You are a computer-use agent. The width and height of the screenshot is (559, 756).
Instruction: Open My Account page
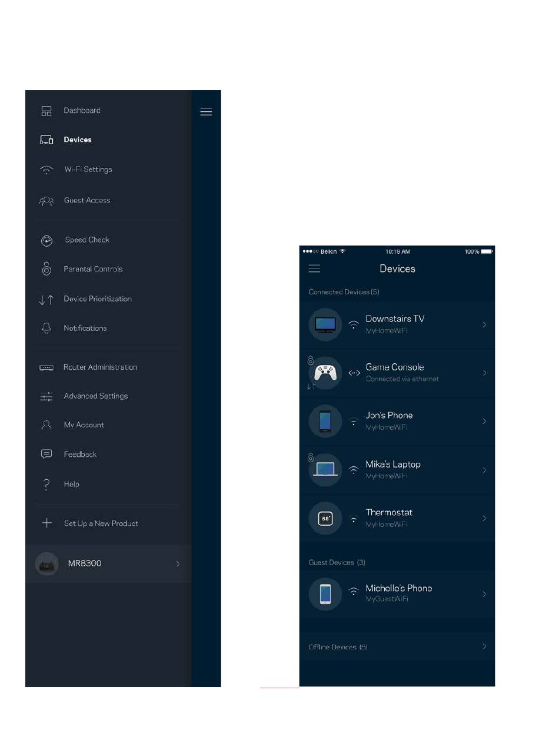pyautogui.click(x=84, y=425)
